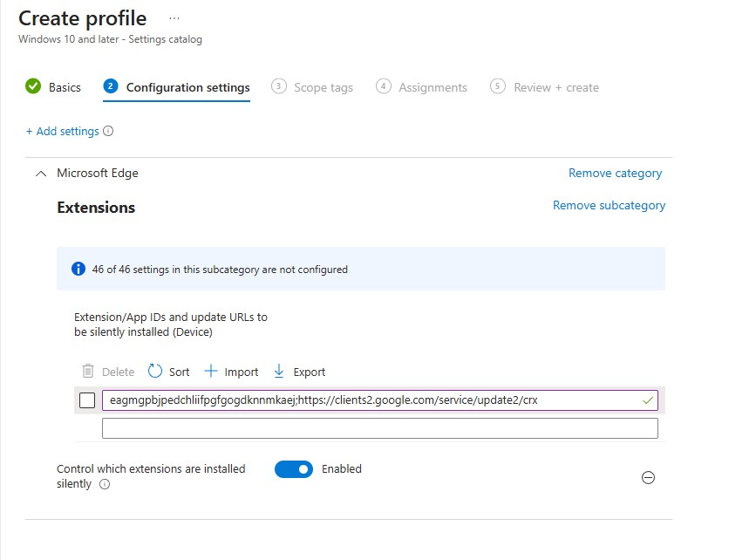Switch to the Assignments step

tap(422, 87)
